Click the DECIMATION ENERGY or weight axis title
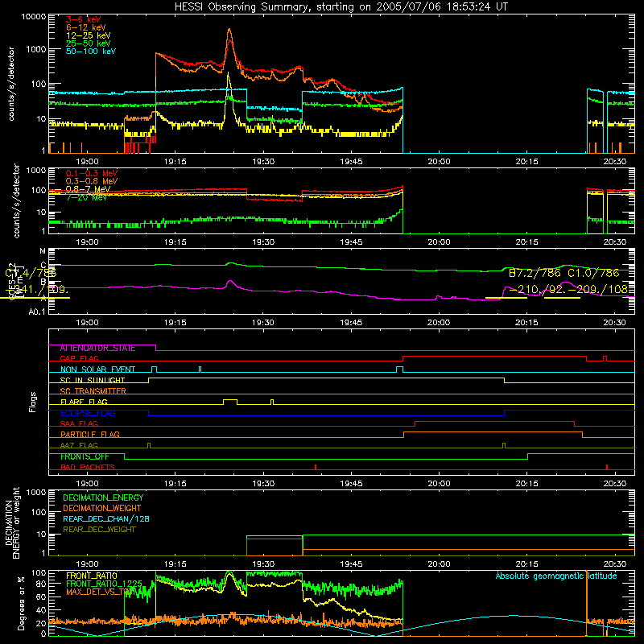The width and height of the screenshot is (644, 644). click(12, 522)
